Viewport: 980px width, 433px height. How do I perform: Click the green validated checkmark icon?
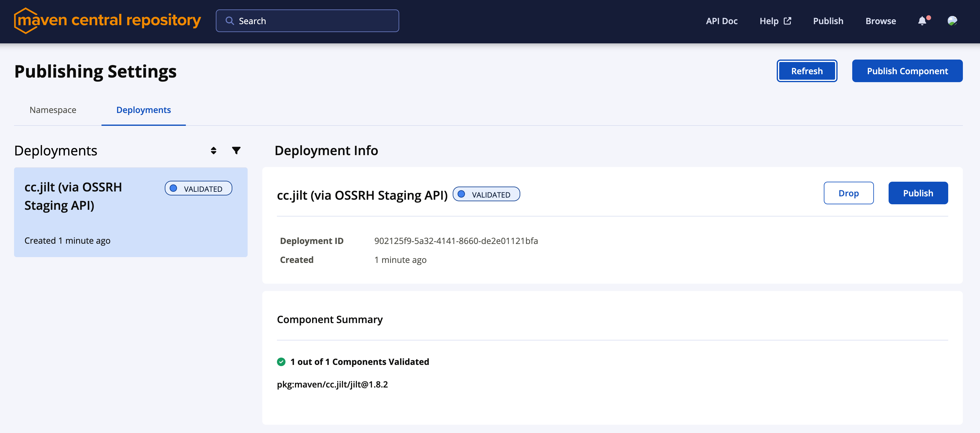pos(281,362)
